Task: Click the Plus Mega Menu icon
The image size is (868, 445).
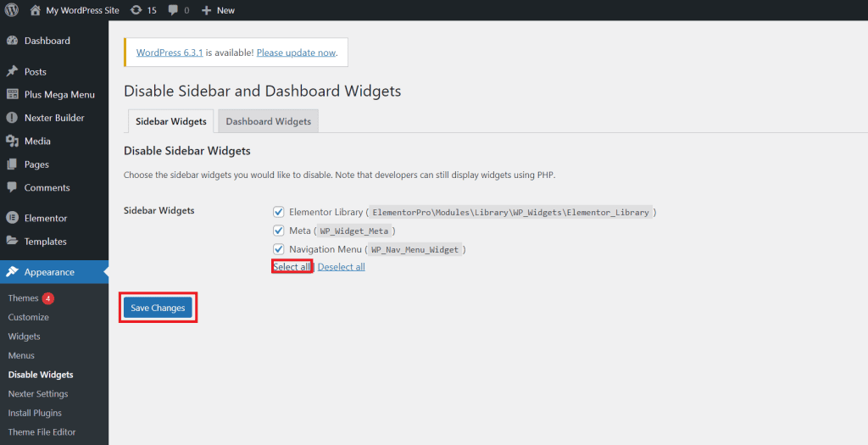Action: [x=12, y=95]
